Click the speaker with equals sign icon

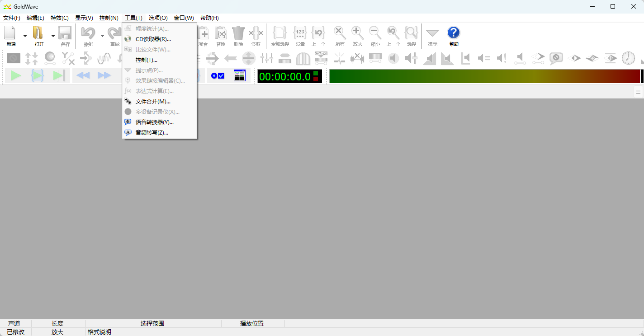483,58
